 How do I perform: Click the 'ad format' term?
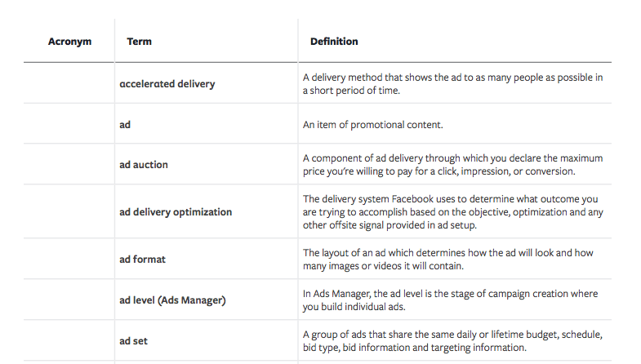point(143,260)
